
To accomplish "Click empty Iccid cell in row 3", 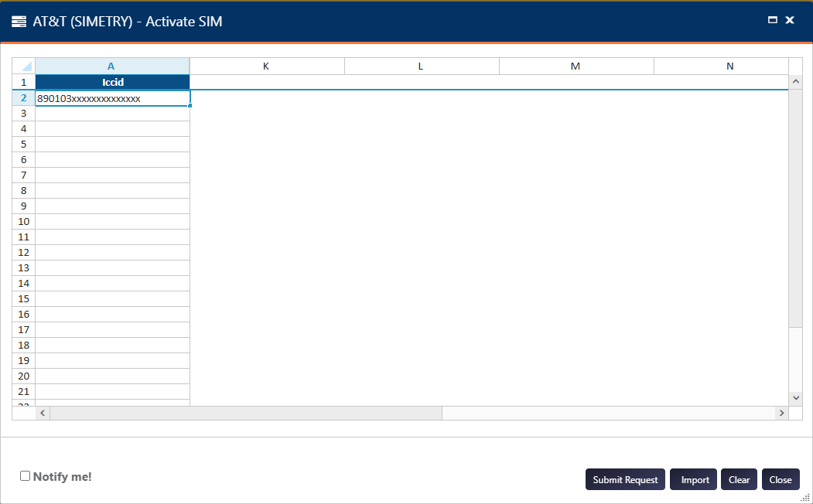I will [x=112, y=114].
